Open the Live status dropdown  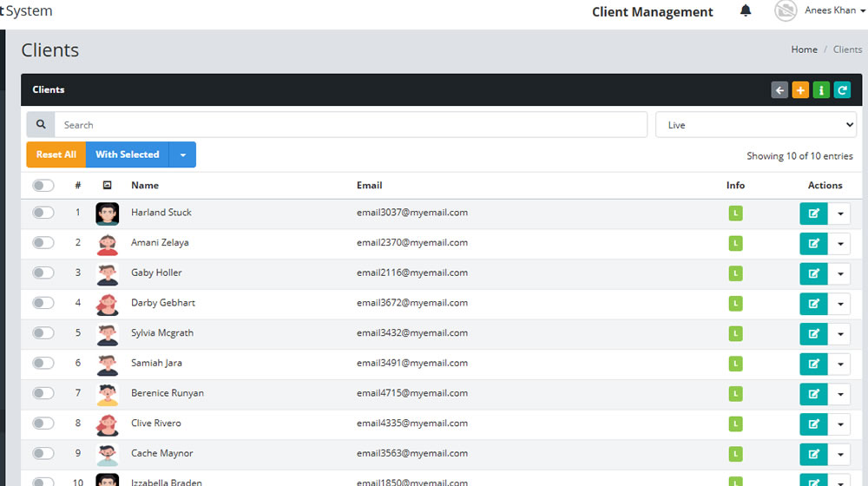point(756,125)
